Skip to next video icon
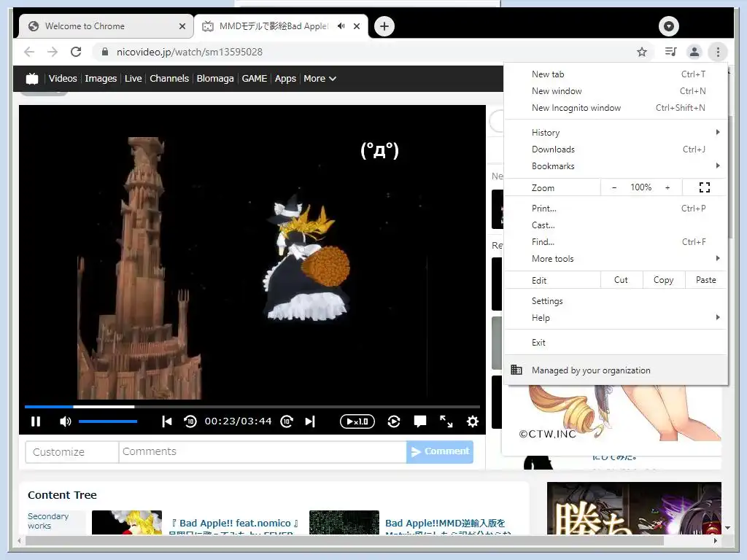747x560 pixels. tap(310, 421)
